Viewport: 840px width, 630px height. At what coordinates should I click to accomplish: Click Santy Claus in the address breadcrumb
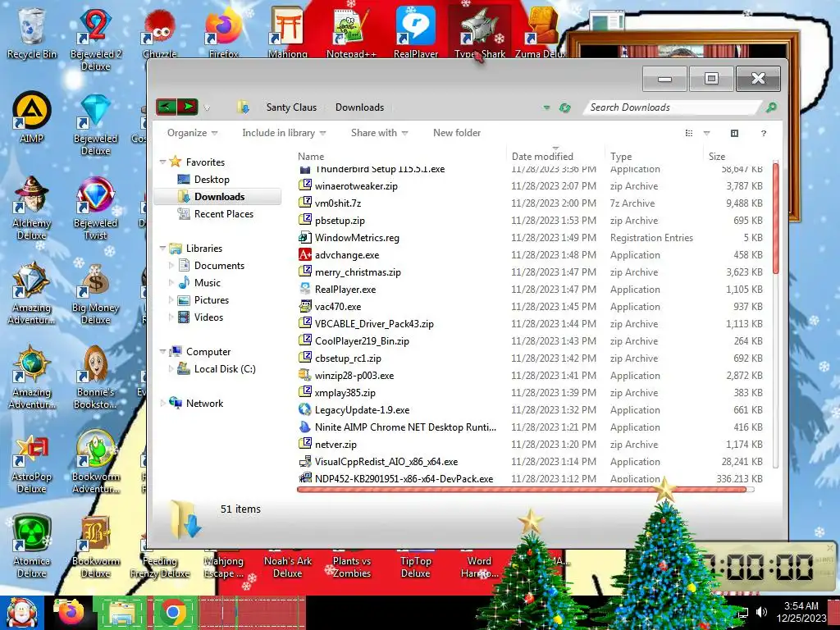coord(291,107)
